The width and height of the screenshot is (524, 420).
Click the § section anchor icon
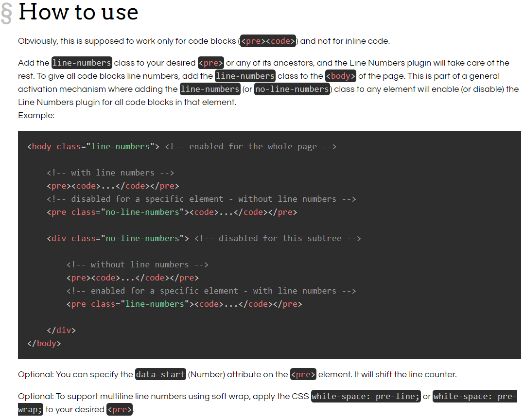coord(6,13)
